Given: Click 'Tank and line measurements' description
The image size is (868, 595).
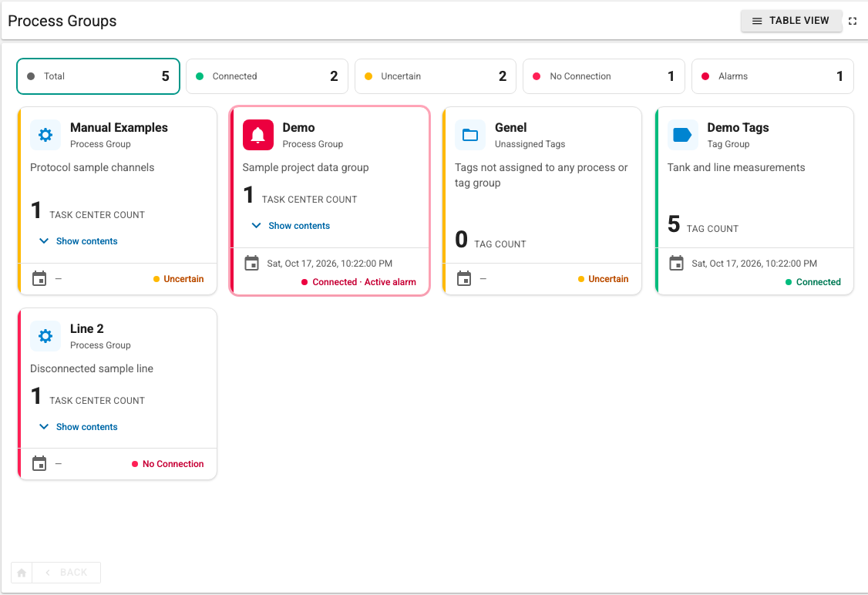Looking at the screenshot, I should [x=736, y=168].
